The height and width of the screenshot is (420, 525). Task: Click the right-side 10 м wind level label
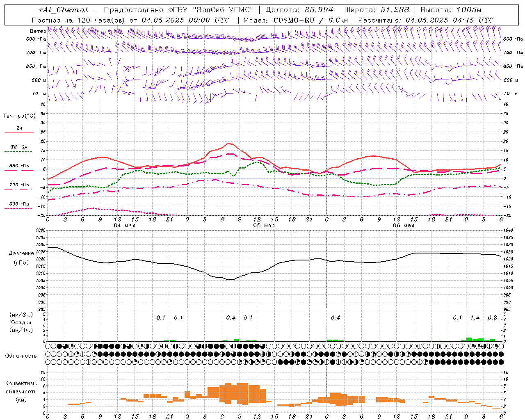(x=510, y=94)
